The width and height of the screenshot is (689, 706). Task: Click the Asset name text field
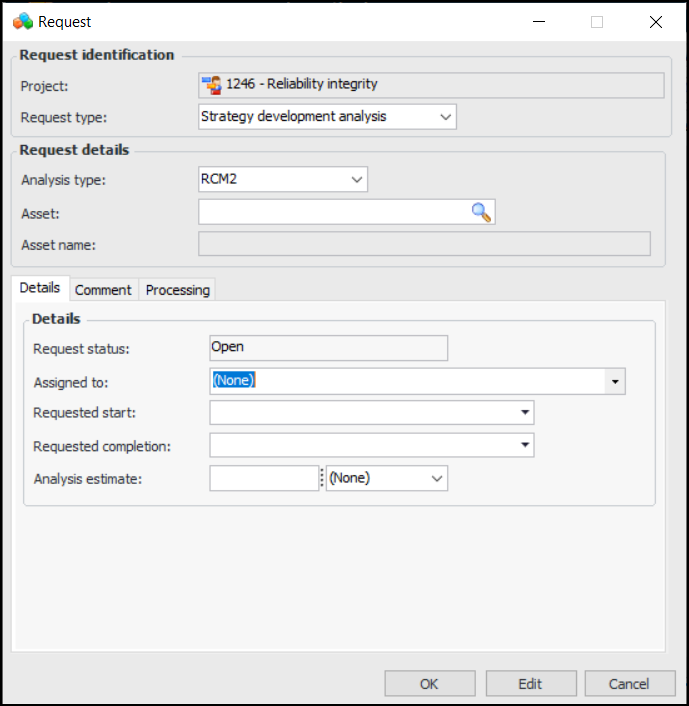(x=424, y=244)
